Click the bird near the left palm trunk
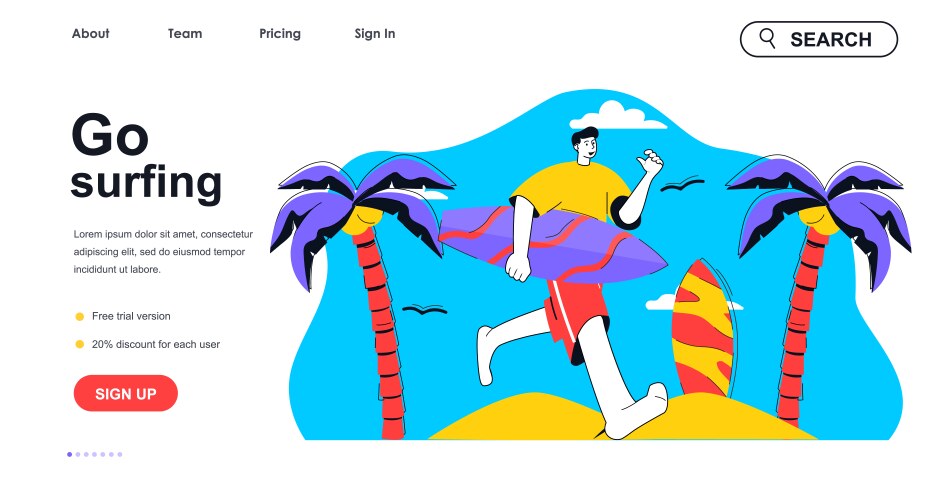Image resolution: width=938 pixels, height=500 pixels. click(425, 309)
